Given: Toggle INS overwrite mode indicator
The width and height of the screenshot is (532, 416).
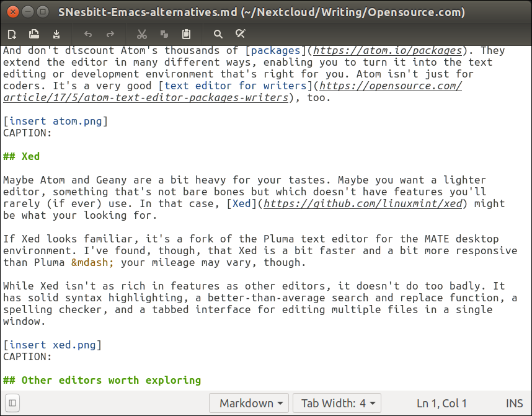Looking at the screenshot, I should click(x=514, y=404).
